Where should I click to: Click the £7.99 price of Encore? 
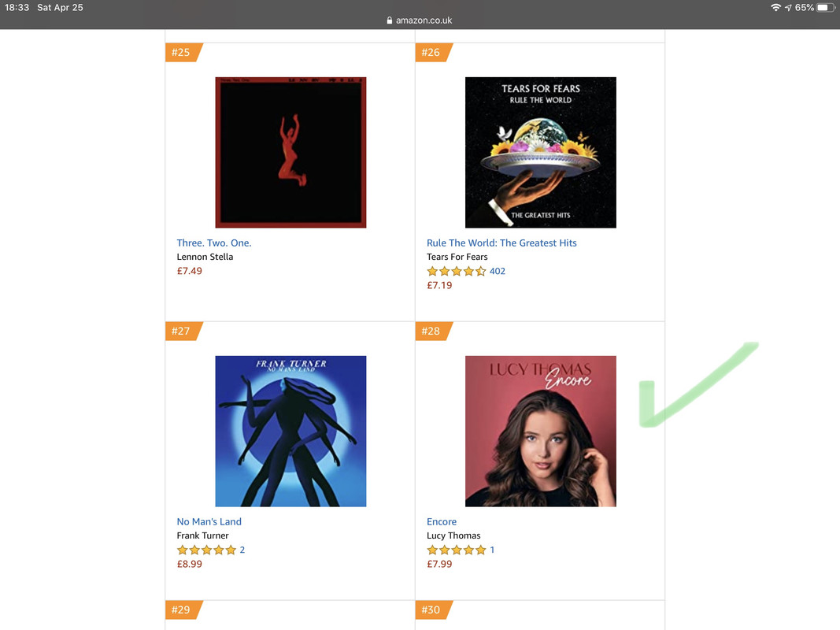pyautogui.click(x=439, y=564)
